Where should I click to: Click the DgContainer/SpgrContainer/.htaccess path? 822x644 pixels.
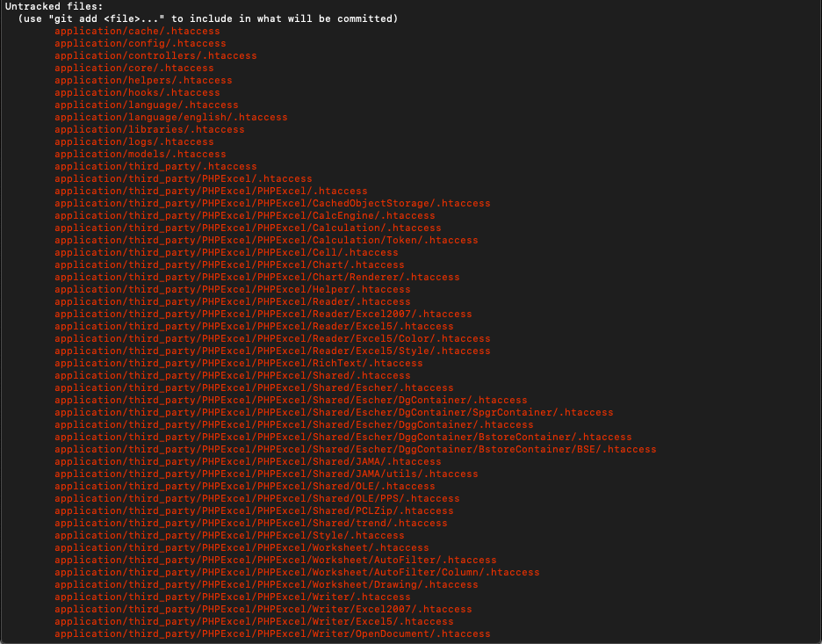coord(334,412)
